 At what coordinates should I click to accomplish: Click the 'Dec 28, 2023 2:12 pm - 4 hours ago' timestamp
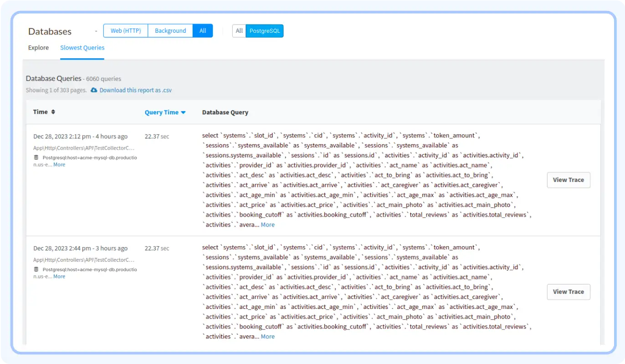click(81, 136)
